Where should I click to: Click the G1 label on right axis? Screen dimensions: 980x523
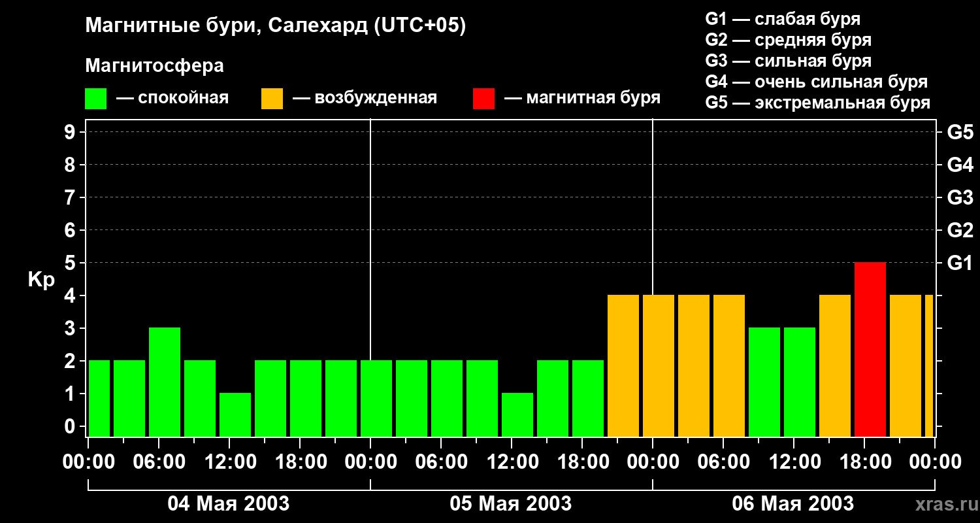[x=960, y=263]
